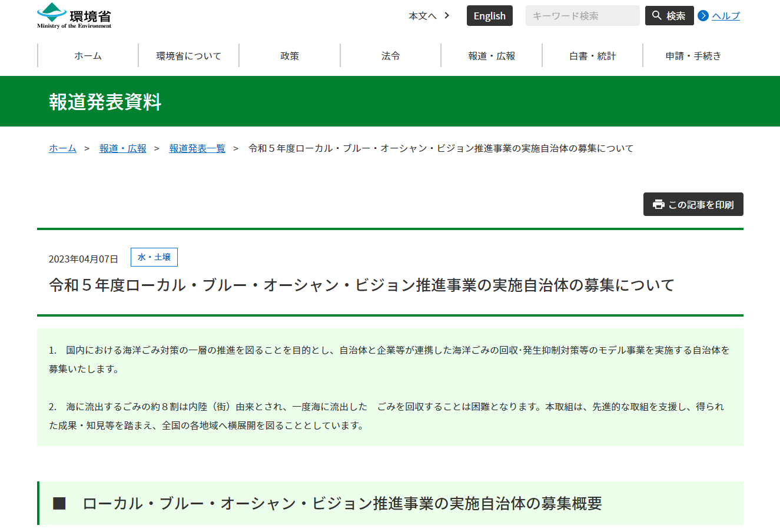Click the chevron next to 本文へ
Image resolution: width=780 pixels, height=532 pixels.
447,16
